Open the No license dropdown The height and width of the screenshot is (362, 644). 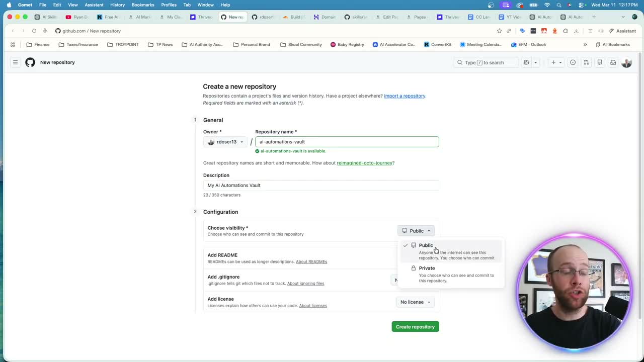pos(415,302)
